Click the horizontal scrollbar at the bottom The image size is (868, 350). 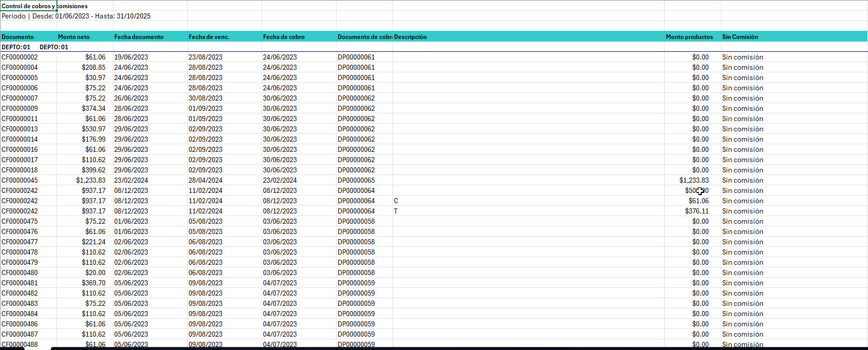coord(459,348)
